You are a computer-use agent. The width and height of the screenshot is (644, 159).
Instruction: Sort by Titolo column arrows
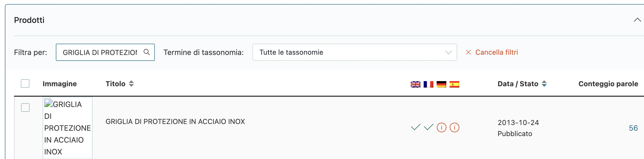pos(131,84)
